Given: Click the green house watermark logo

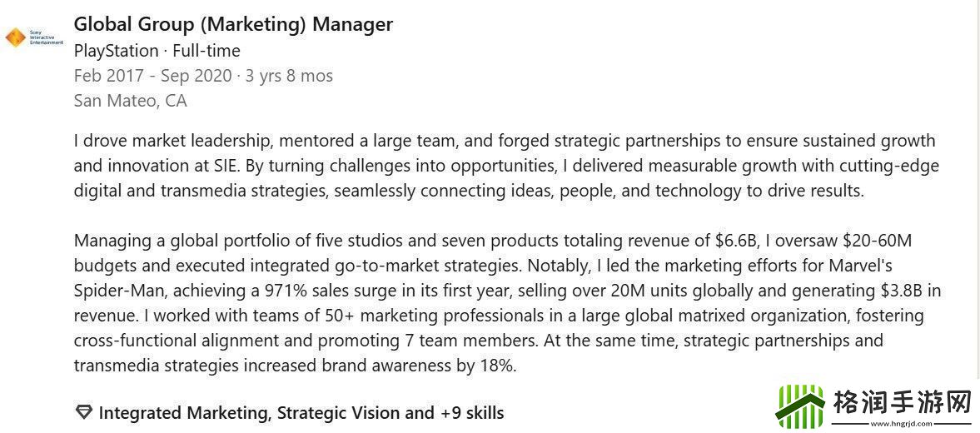Looking at the screenshot, I should point(799,406).
